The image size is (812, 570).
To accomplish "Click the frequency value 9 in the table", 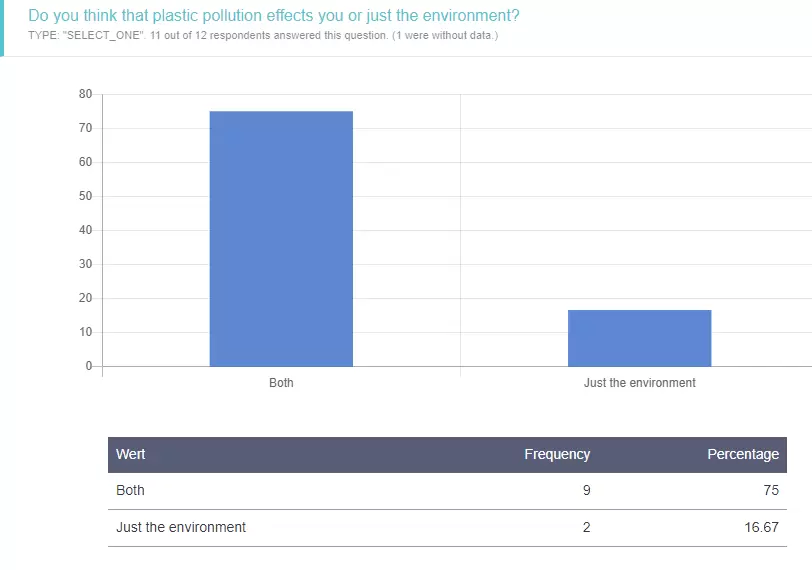I will click(x=586, y=491).
